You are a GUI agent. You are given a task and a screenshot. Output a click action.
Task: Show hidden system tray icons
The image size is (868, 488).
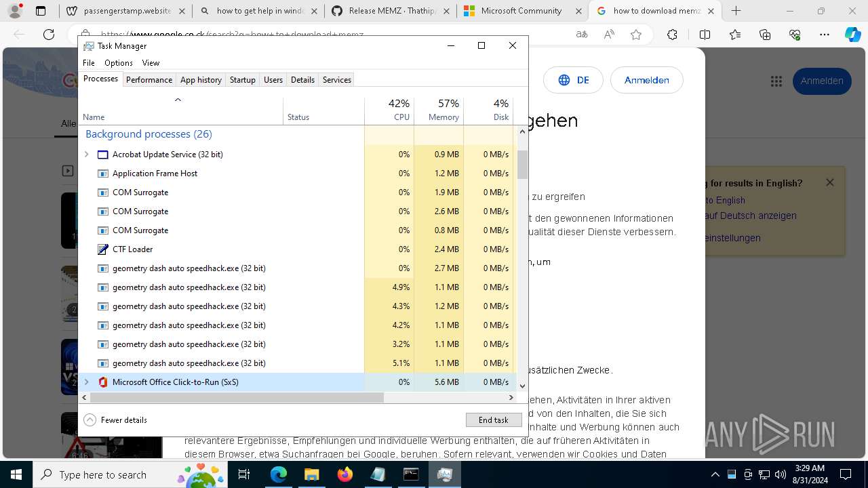tap(715, 474)
